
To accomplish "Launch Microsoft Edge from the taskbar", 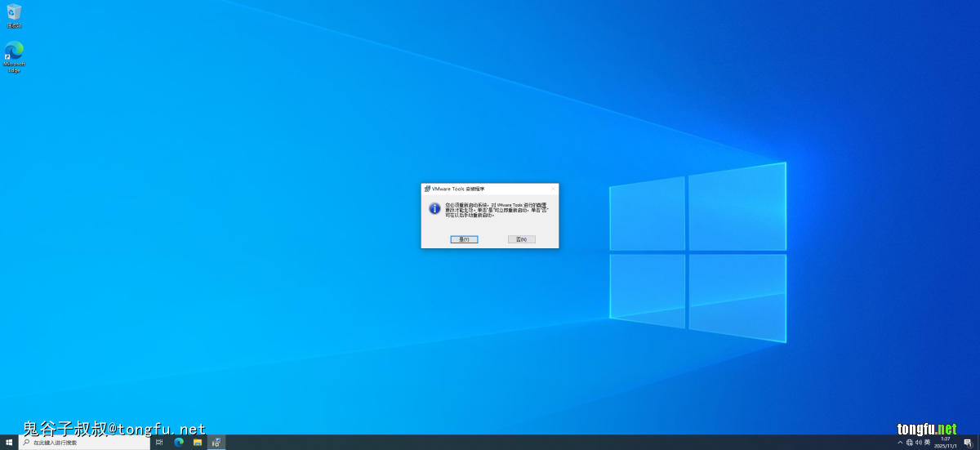I will coord(179,443).
